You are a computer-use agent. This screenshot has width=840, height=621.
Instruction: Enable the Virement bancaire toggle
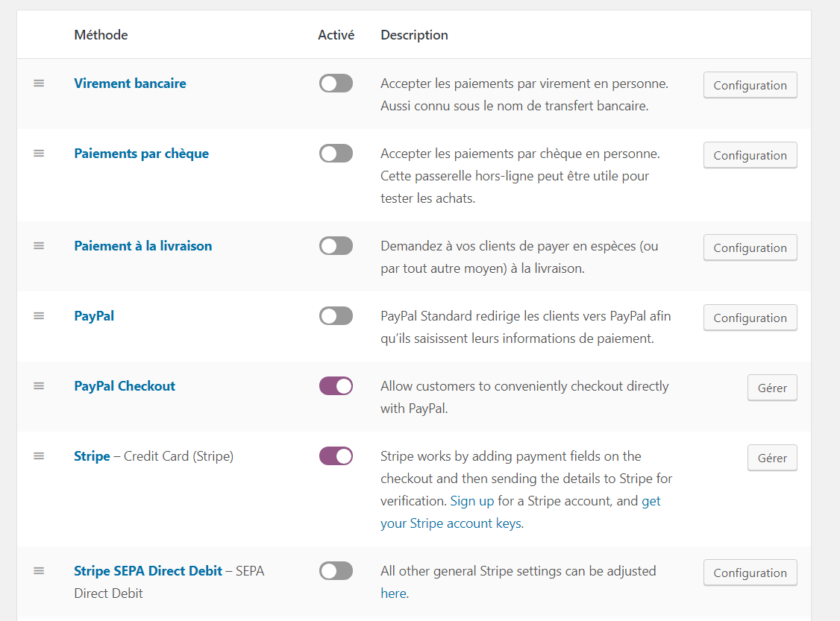(x=336, y=83)
